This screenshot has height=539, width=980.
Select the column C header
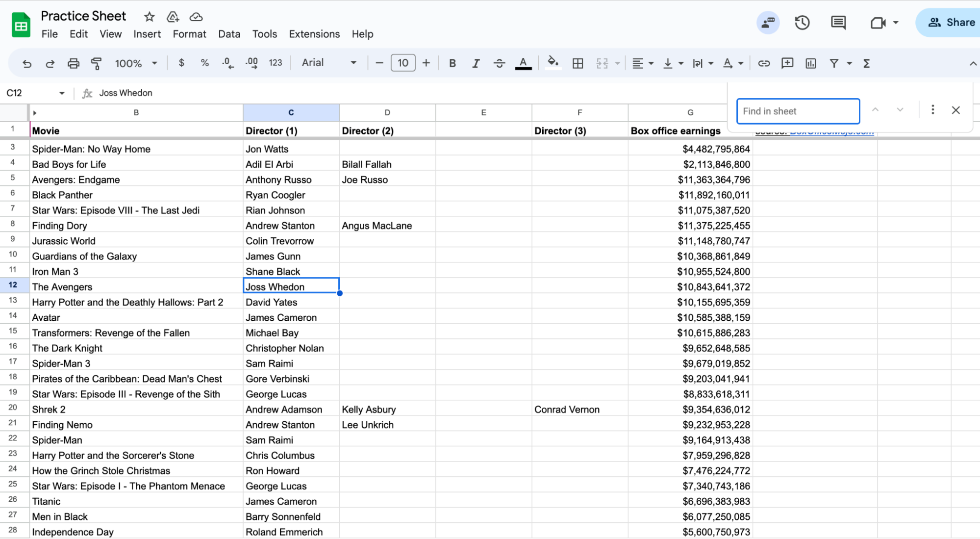[x=291, y=113]
